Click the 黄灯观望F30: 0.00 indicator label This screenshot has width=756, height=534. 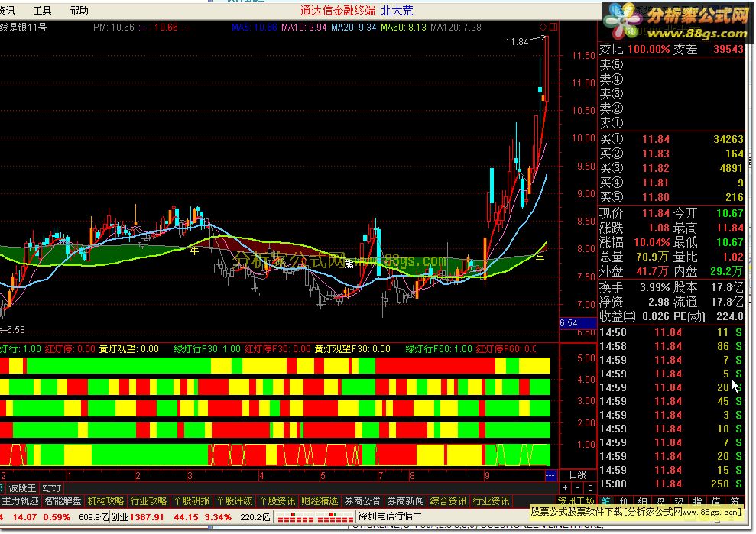click(352, 349)
